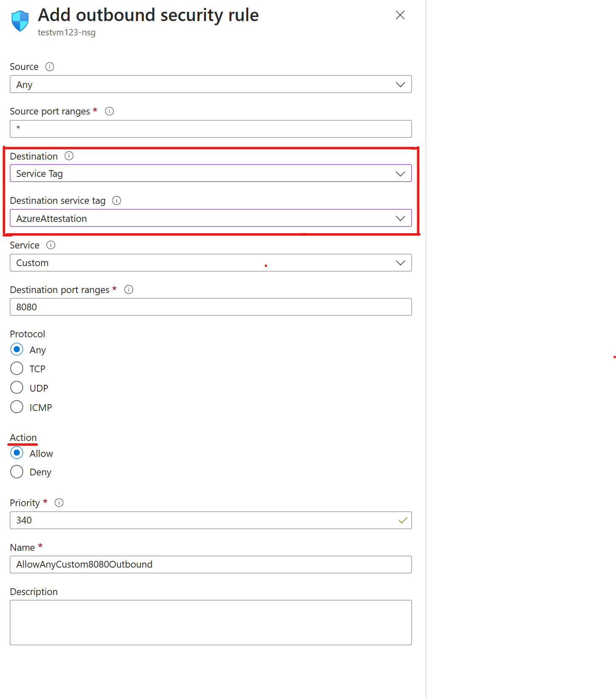Click the Destination port ranges info icon
The height and width of the screenshot is (699, 616).
tap(129, 290)
